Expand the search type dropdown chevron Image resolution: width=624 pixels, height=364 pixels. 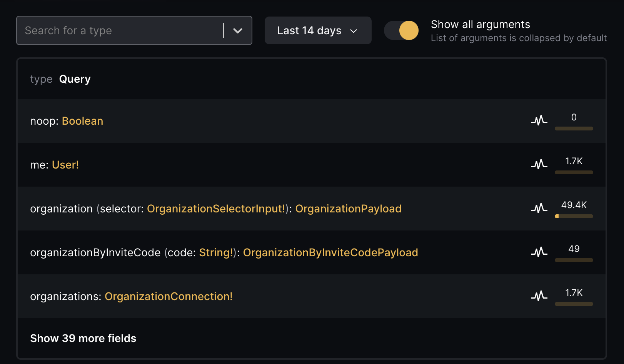pos(238,30)
